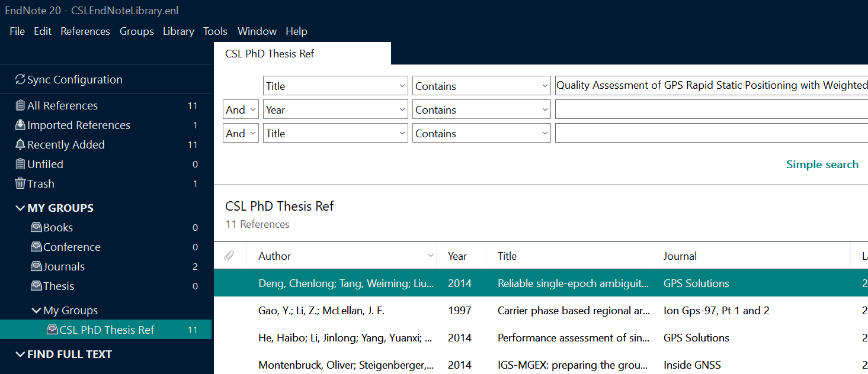Image resolution: width=868 pixels, height=374 pixels.
Task: Open the And dropdown beside third Title row
Action: click(241, 133)
